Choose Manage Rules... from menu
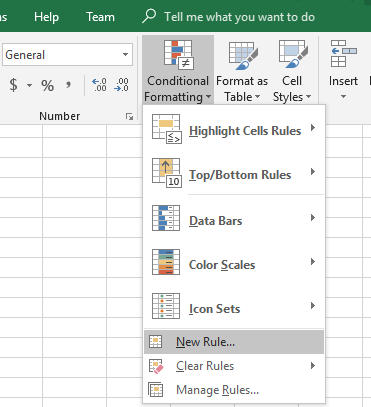This screenshot has width=371, height=407. (234, 390)
